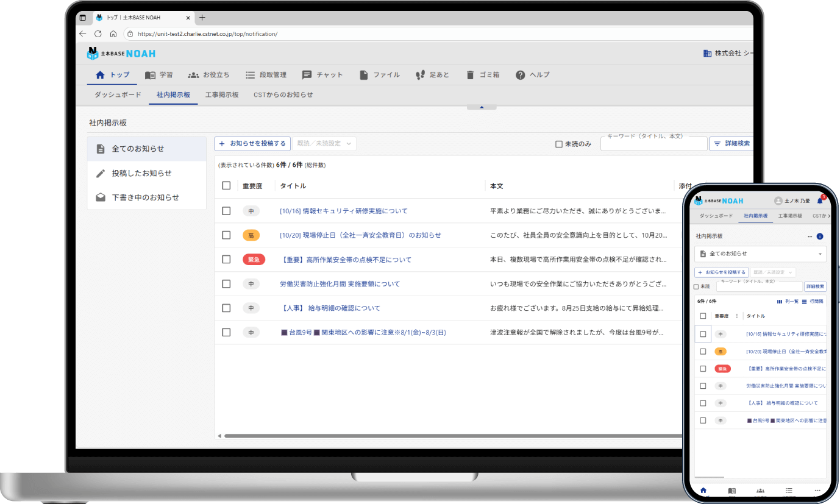Open the チャット chat icon

point(307,75)
